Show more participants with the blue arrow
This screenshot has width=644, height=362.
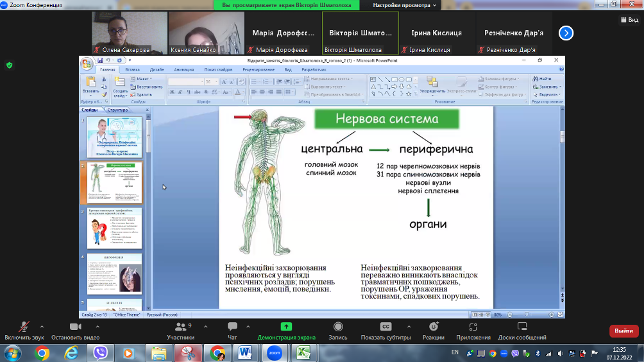click(565, 33)
